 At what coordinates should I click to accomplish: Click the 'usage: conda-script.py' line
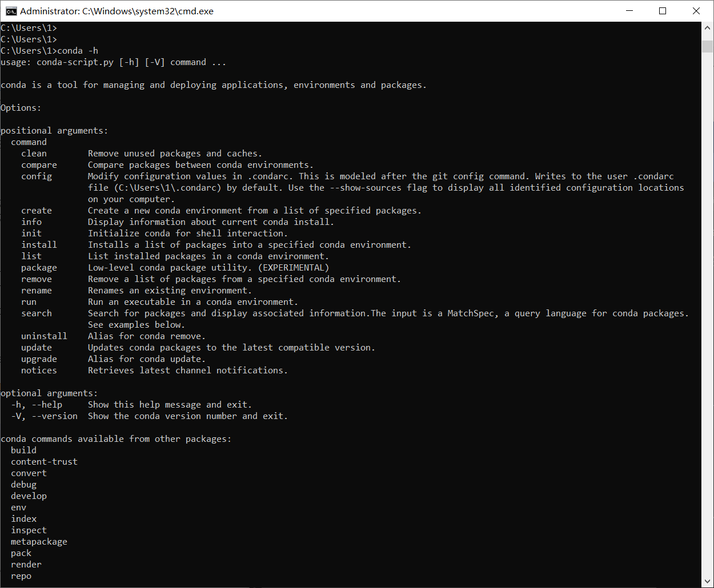pos(114,62)
